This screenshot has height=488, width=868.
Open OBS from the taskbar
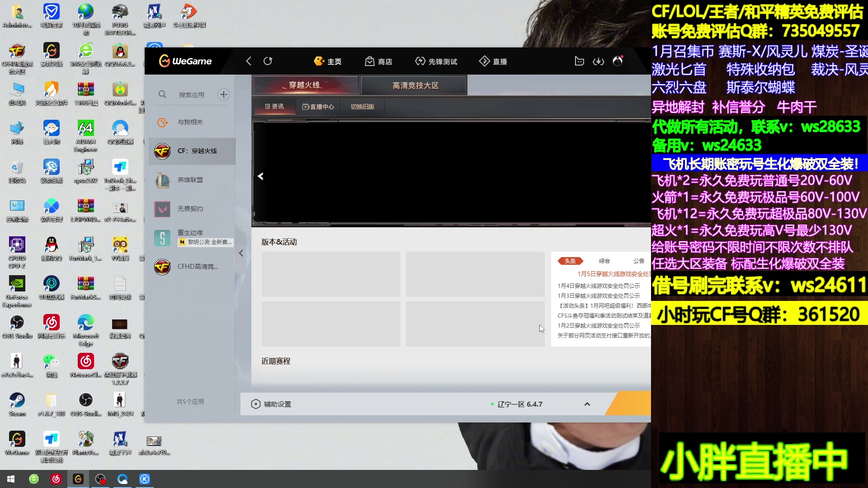tap(100, 479)
